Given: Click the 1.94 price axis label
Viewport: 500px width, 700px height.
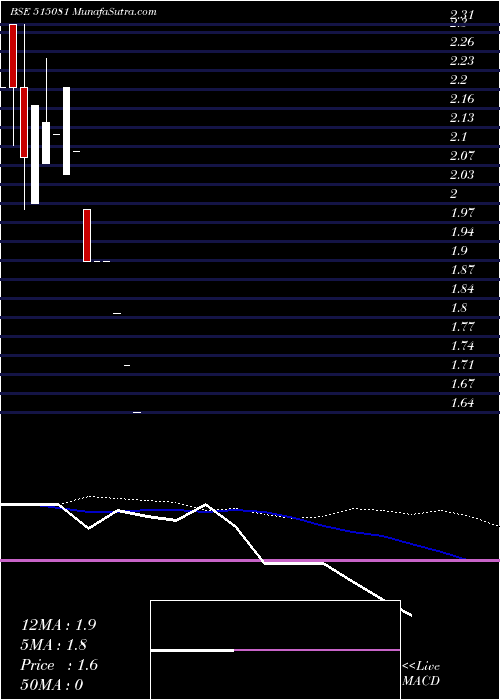Looking at the screenshot, I should coord(462,232).
